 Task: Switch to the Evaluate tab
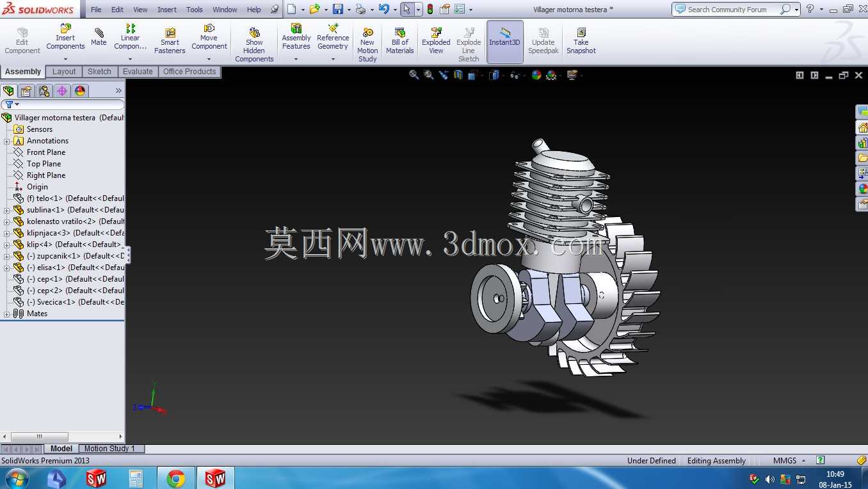(x=138, y=72)
